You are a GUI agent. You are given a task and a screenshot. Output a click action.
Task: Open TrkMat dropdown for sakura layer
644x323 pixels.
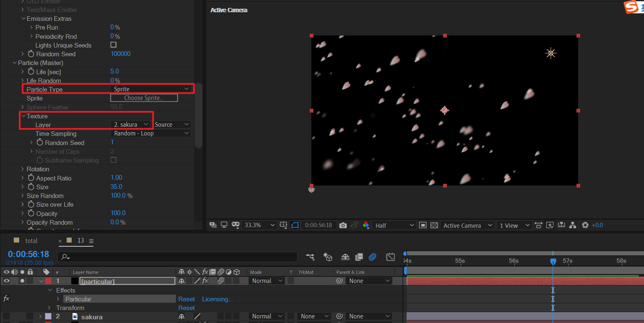tap(314, 316)
